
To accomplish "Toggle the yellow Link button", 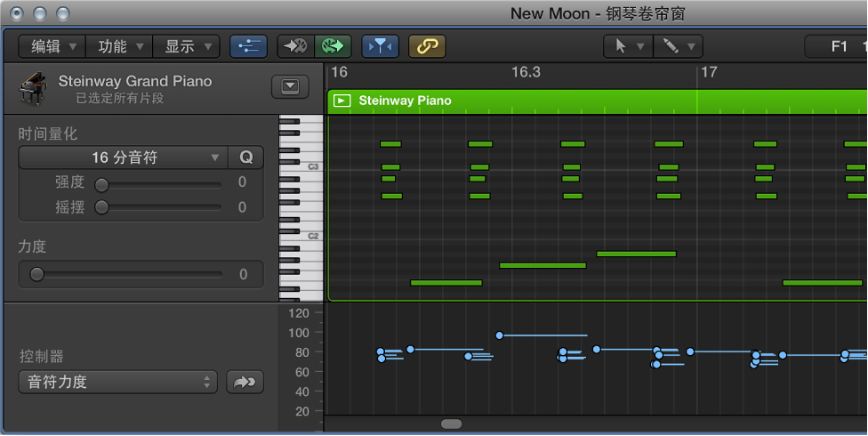I will point(427,46).
